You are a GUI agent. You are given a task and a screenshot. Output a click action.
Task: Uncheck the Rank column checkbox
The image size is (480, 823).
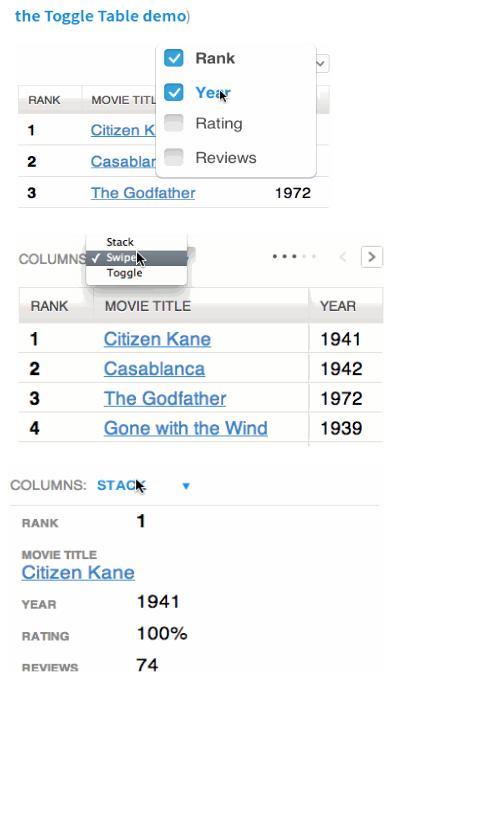(x=174, y=58)
